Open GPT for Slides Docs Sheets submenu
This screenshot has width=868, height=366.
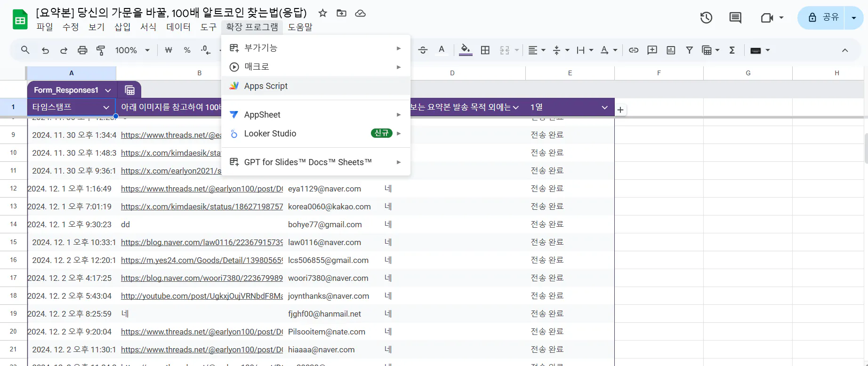pyautogui.click(x=316, y=162)
